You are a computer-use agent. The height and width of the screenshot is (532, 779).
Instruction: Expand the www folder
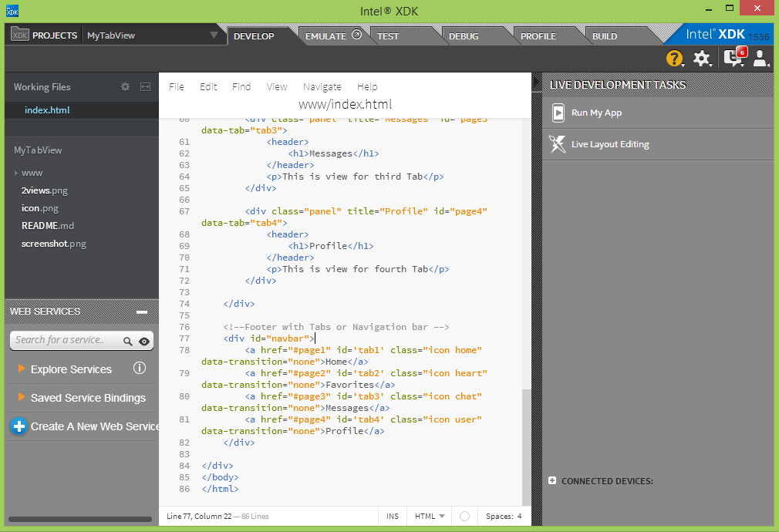coord(16,173)
